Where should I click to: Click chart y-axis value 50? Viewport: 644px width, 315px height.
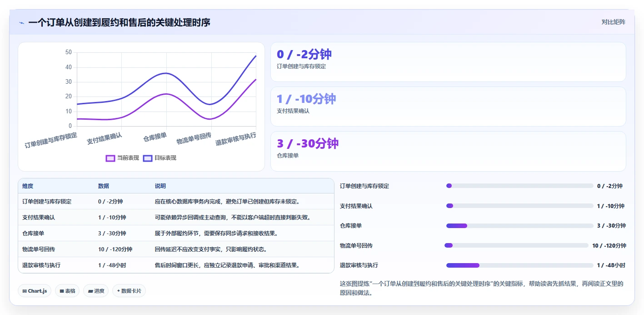(x=69, y=52)
